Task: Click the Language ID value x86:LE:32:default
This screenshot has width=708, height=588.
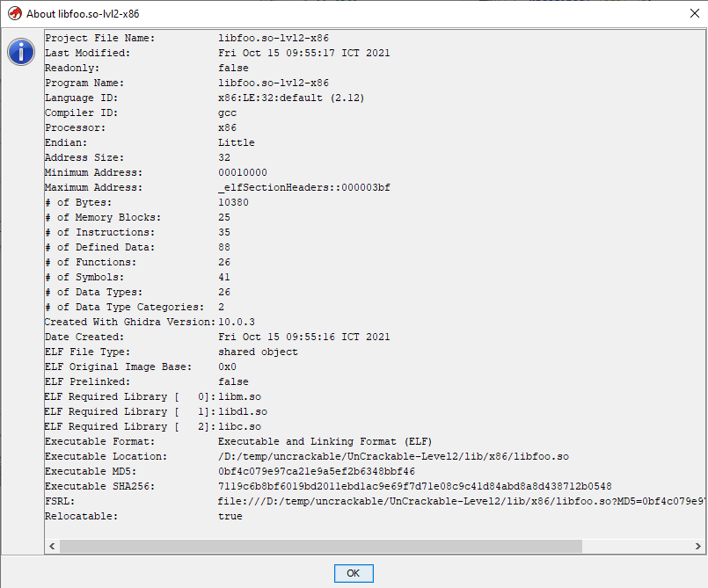Action: tap(291, 98)
